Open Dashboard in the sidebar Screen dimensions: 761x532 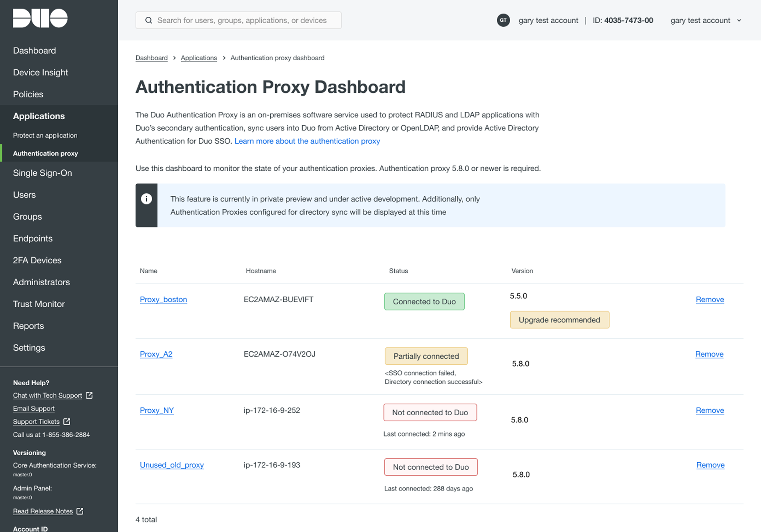tap(34, 51)
